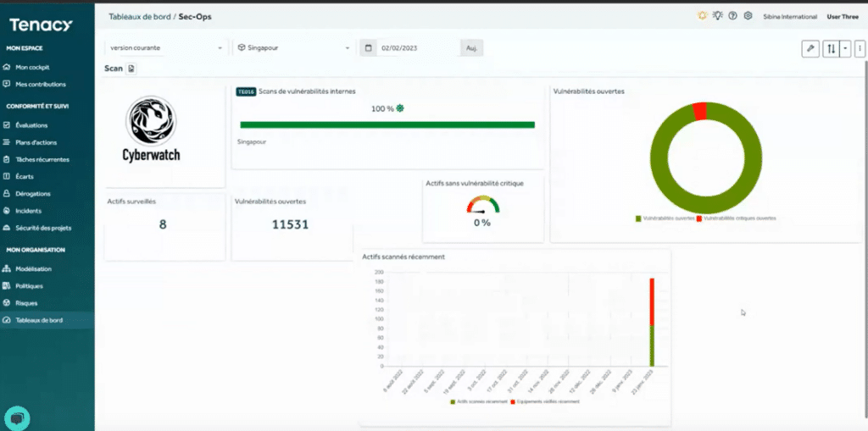Click the TE016 indicator badge

246,91
